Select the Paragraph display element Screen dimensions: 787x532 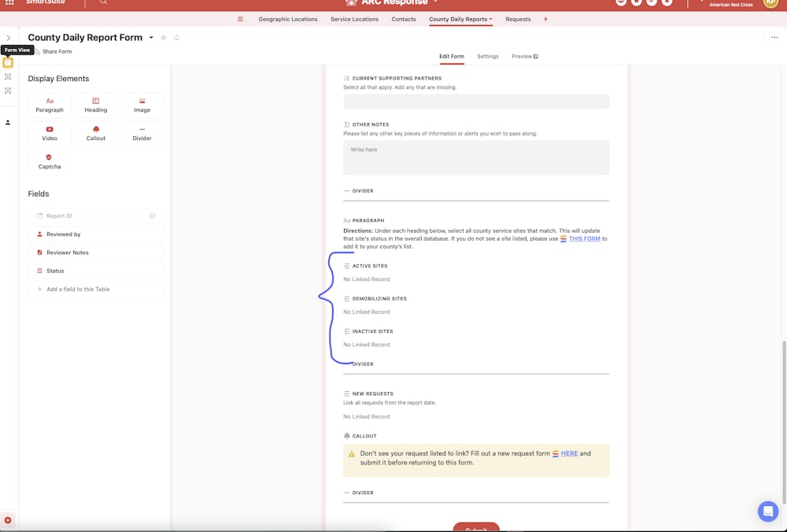coord(49,105)
